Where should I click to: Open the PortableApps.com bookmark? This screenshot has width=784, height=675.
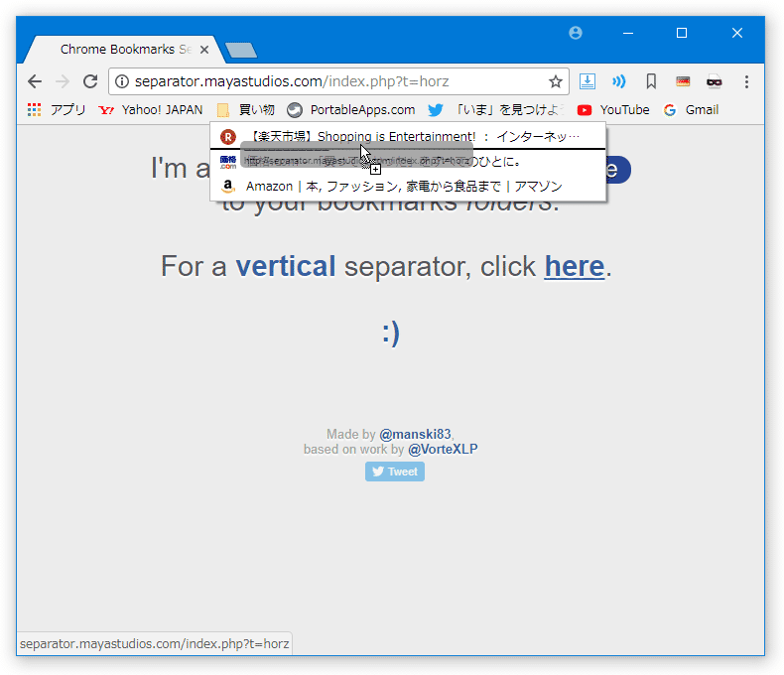351,110
